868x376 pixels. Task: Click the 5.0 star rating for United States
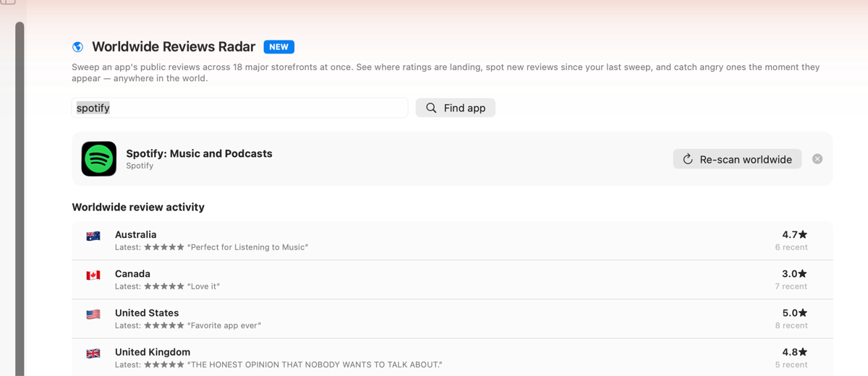[x=795, y=312]
